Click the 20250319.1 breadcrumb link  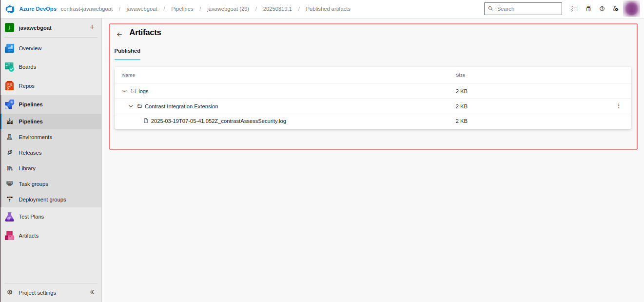point(277,9)
